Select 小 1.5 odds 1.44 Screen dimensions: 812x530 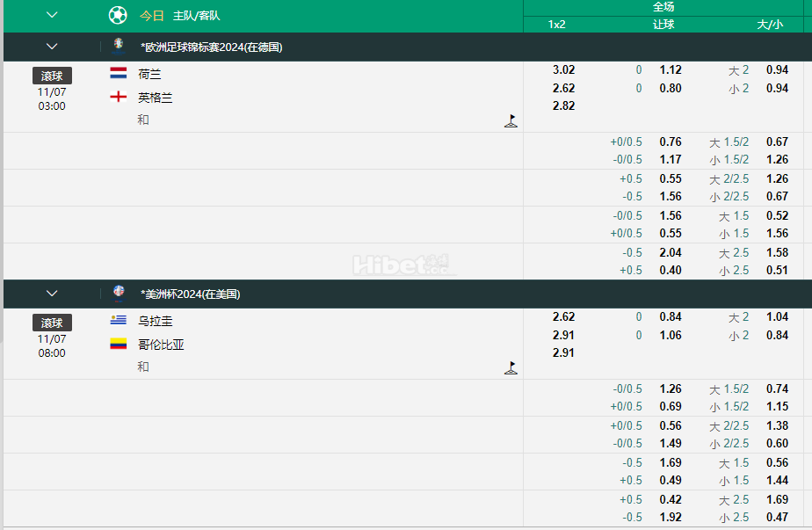778,480
